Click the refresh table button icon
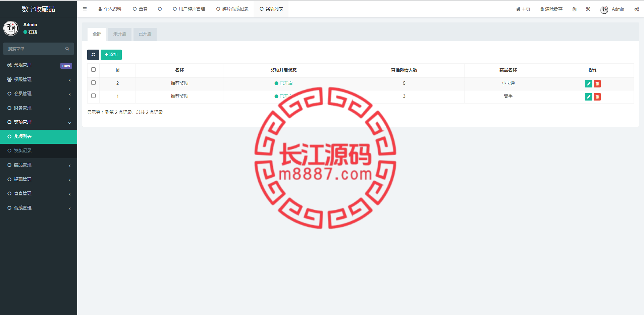644x315 pixels. [x=93, y=55]
